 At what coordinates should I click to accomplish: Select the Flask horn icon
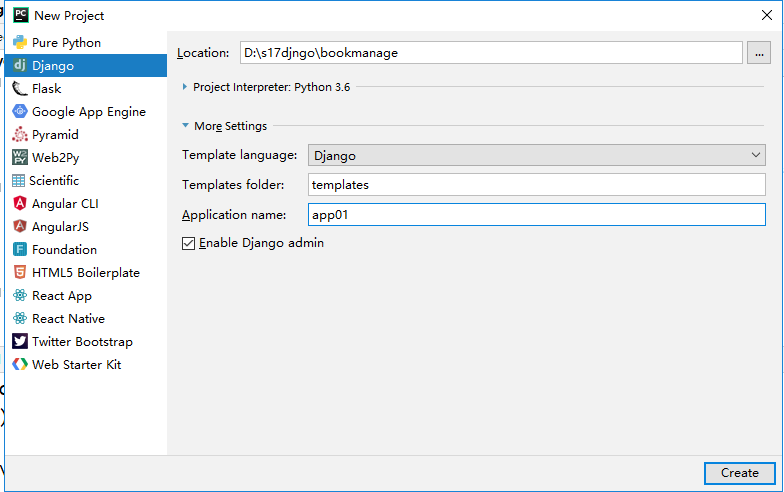click(x=20, y=88)
